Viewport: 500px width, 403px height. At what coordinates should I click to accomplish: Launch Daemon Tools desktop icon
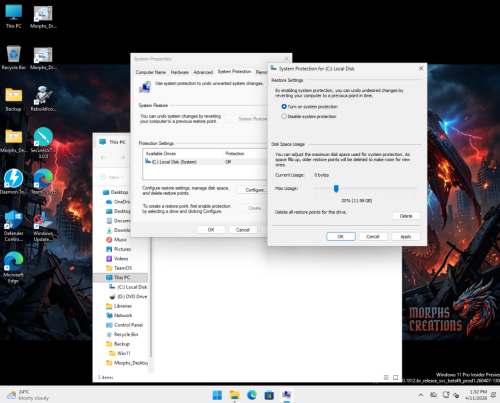pos(14,182)
